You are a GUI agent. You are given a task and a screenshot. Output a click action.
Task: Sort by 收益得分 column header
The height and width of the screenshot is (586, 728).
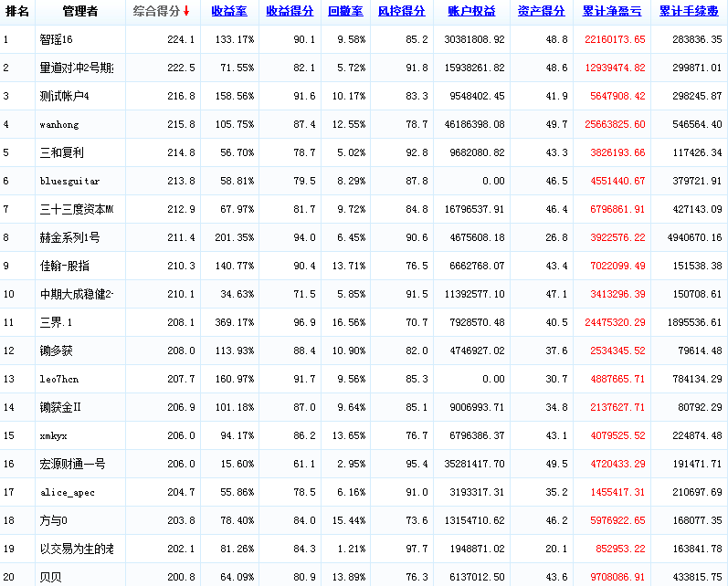pyautogui.click(x=290, y=12)
